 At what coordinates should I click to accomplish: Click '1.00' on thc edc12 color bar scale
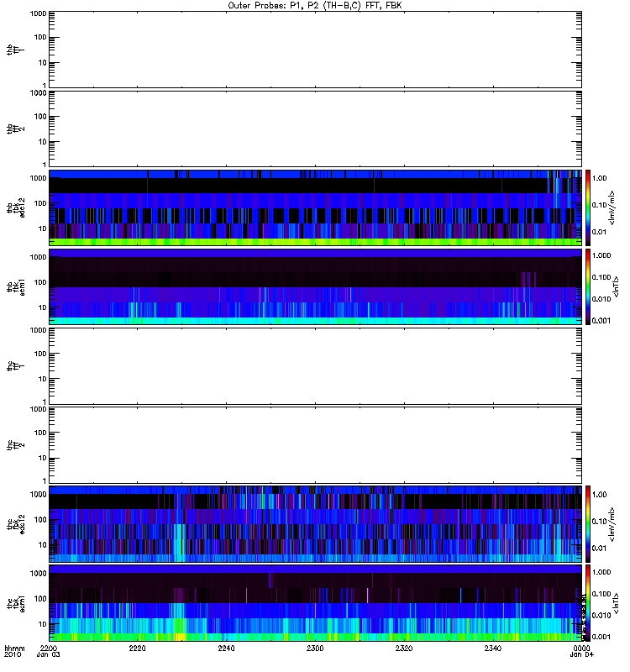599,495
